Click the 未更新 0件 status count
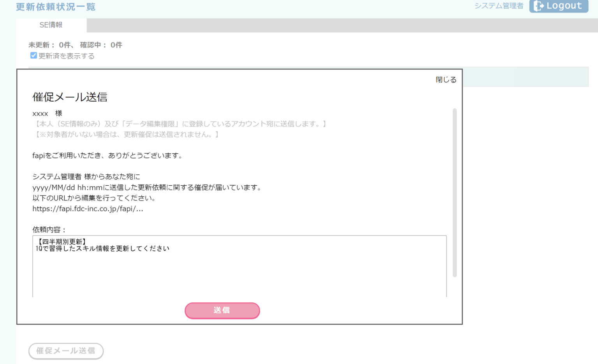 (x=49, y=45)
